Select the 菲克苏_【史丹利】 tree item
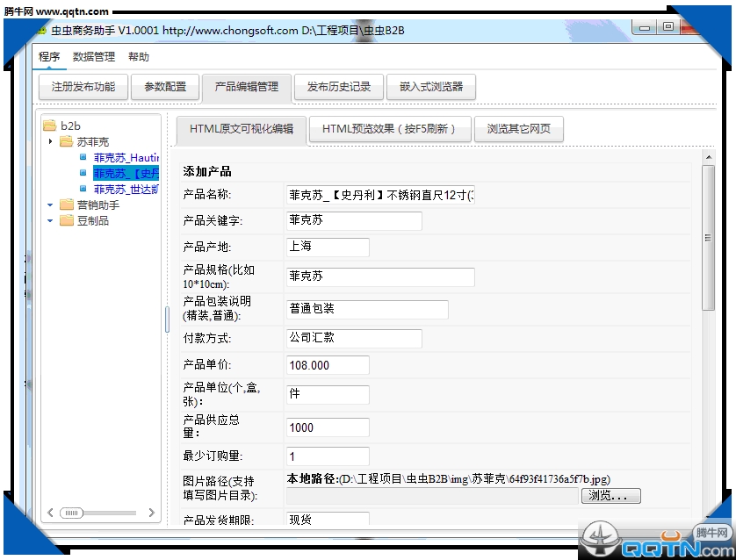Screen dimensions: 736x560 [126, 173]
